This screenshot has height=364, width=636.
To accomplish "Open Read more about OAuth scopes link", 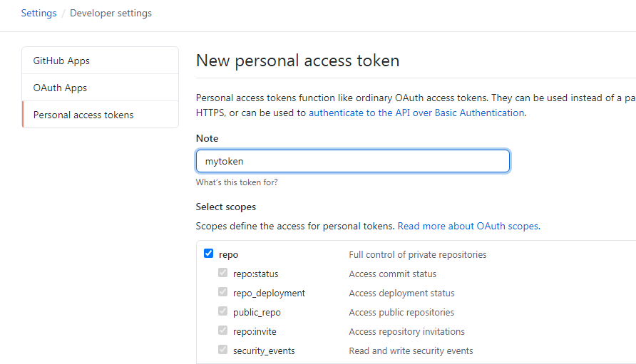I will [x=468, y=226].
